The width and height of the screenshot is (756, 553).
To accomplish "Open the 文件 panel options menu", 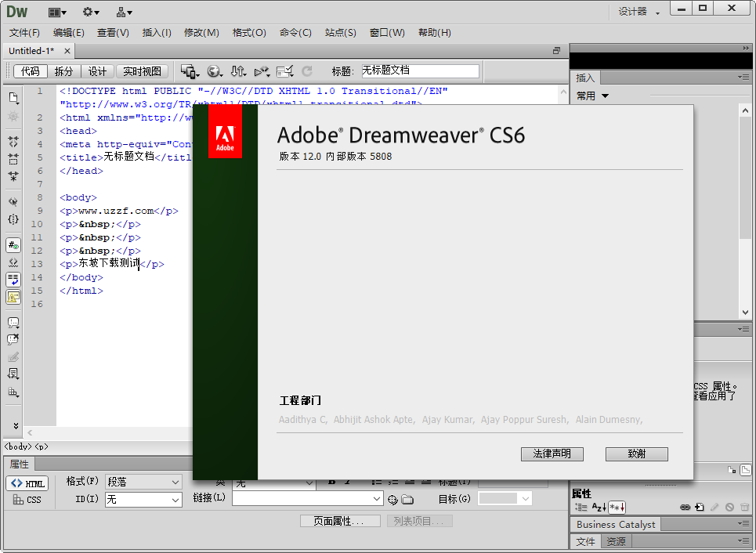I will 743,540.
